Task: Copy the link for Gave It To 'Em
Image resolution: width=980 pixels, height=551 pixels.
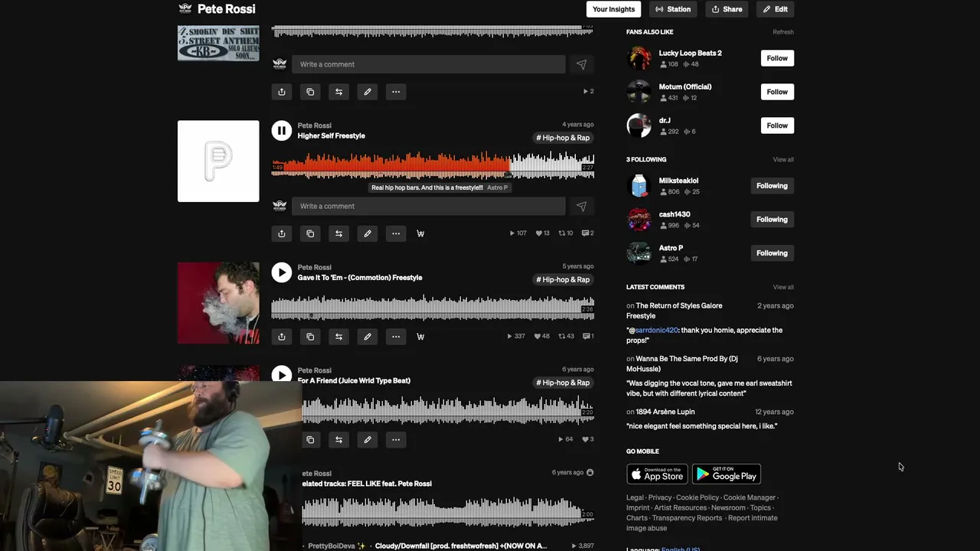Action: pos(310,337)
